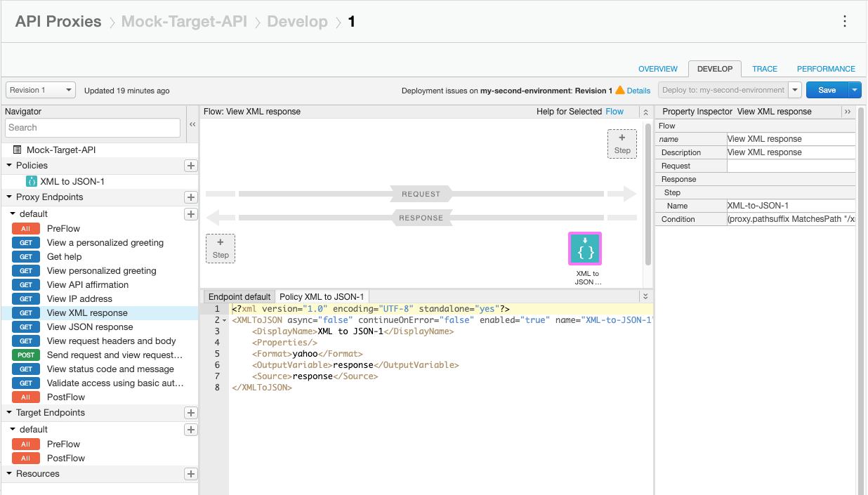Switch to the TRACE tab
Image resolution: width=868 pixels, height=495 pixels.
(764, 69)
